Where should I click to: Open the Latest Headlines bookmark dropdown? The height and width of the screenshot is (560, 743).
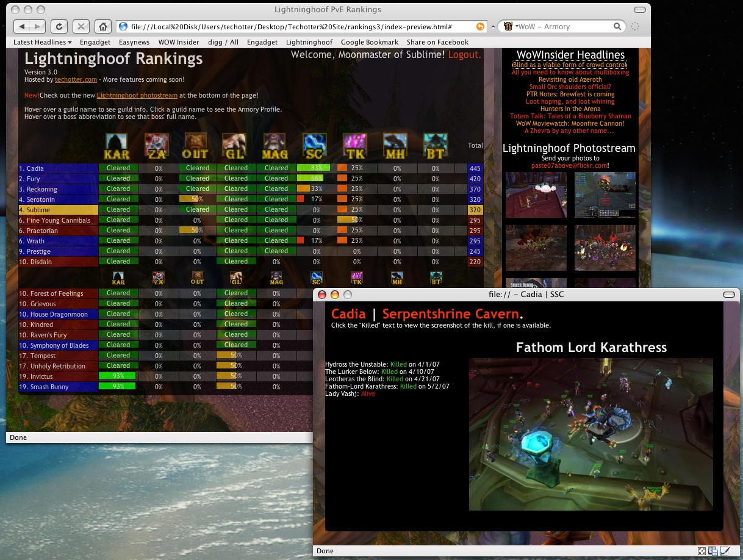point(43,42)
